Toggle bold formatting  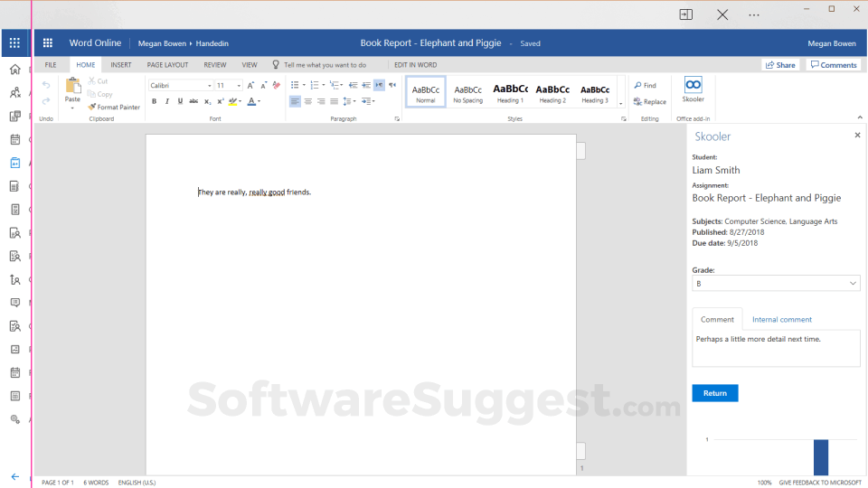pyautogui.click(x=154, y=101)
